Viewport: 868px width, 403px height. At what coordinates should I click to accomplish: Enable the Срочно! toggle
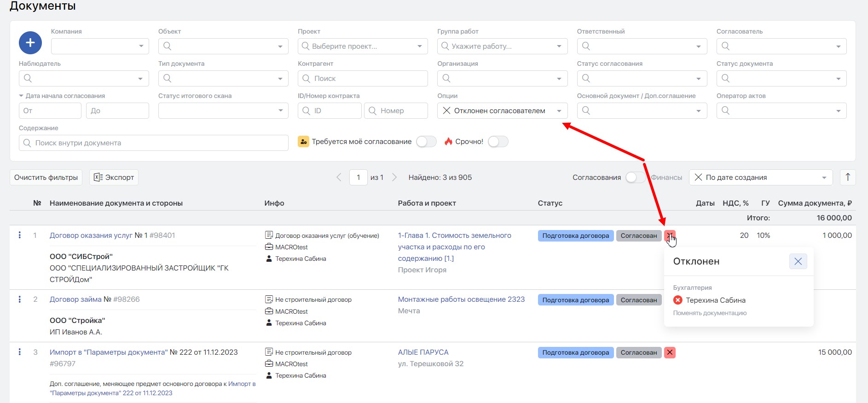coord(498,142)
